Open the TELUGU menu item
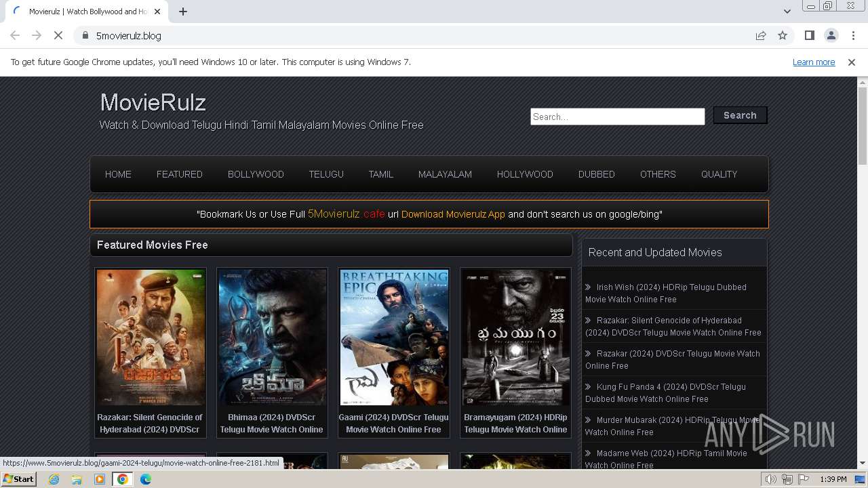The width and height of the screenshot is (868, 488). pyautogui.click(x=326, y=174)
